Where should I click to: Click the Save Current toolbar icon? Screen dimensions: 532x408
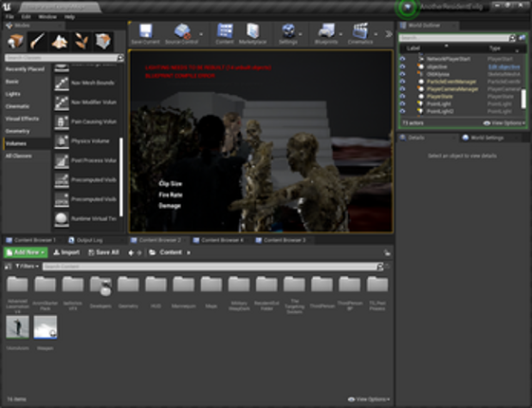point(145,31)
